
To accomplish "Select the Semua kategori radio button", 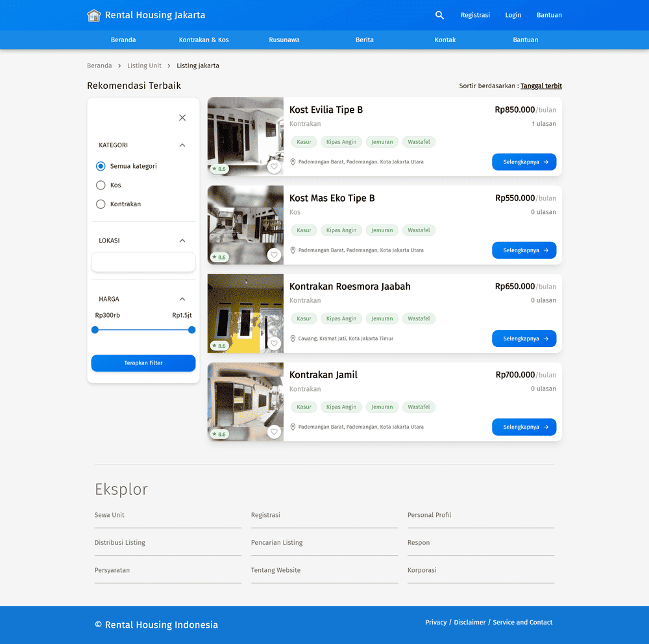I will coord(101,166).
